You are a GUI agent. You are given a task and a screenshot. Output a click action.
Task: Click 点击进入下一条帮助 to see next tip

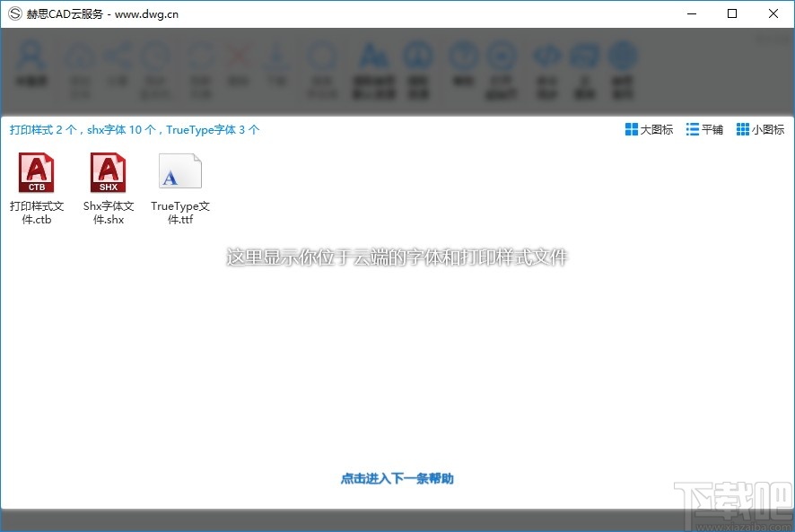pos(397,478)
